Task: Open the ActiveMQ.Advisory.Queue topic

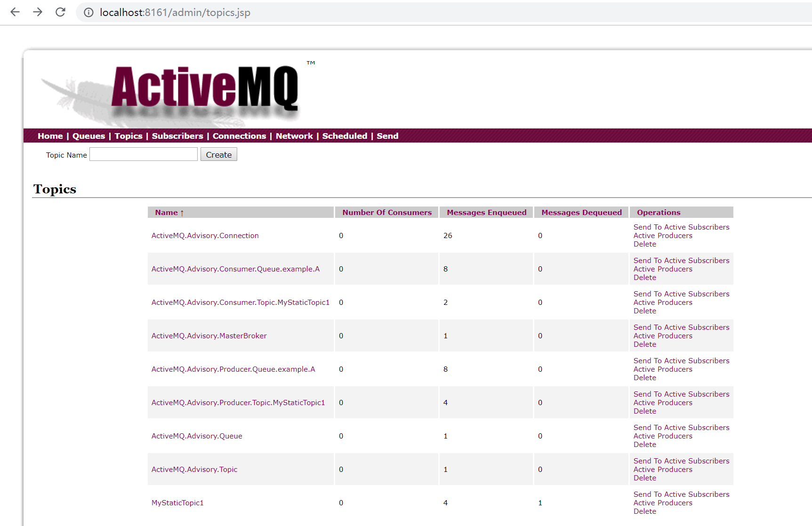Action: tap(197, 436)
